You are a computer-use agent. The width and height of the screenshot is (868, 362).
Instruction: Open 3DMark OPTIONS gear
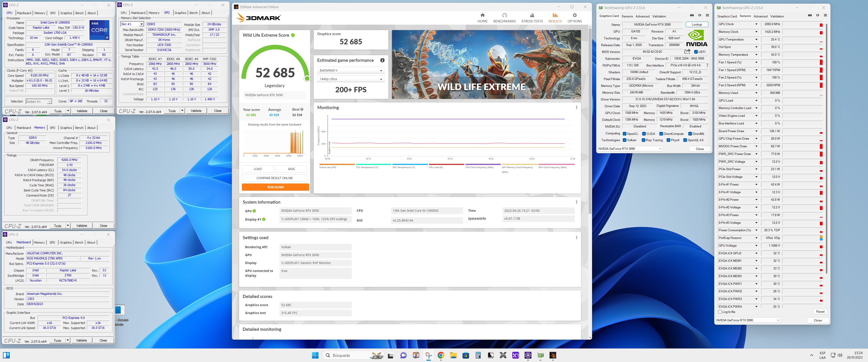click(x=575, y=15)
